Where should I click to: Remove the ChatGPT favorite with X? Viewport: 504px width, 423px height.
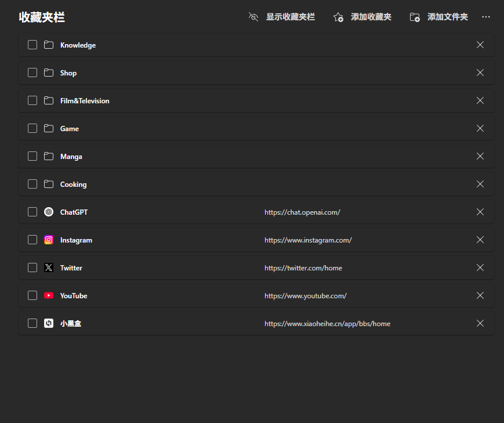coord(480,212)
